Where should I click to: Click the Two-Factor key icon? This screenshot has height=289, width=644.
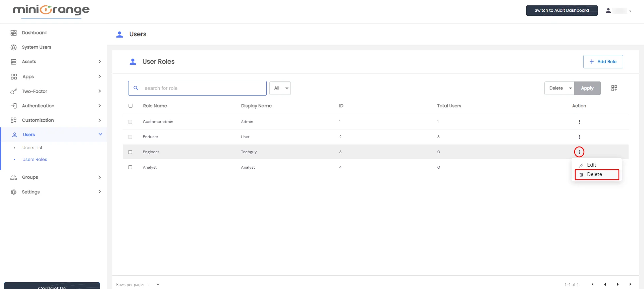pos(13,91)
